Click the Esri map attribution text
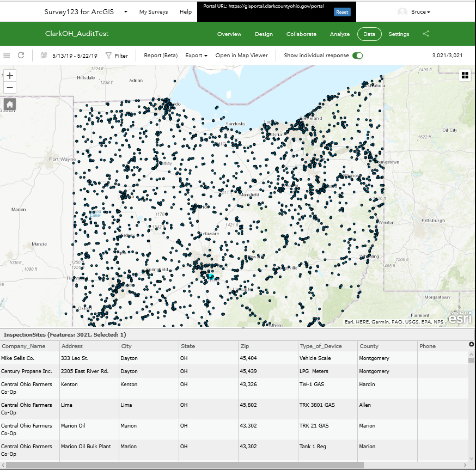Screen dimensions: 476x470 394,322
